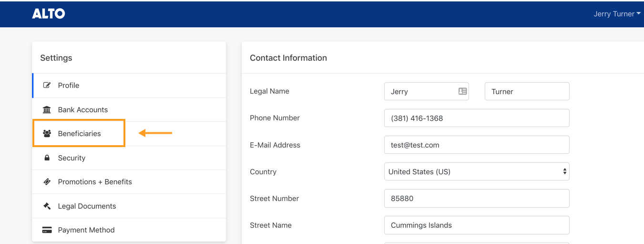Click the Profile edit pencil icon
Image resolution: width=644 pixels, height=244 pixels.
pos(47,85)
